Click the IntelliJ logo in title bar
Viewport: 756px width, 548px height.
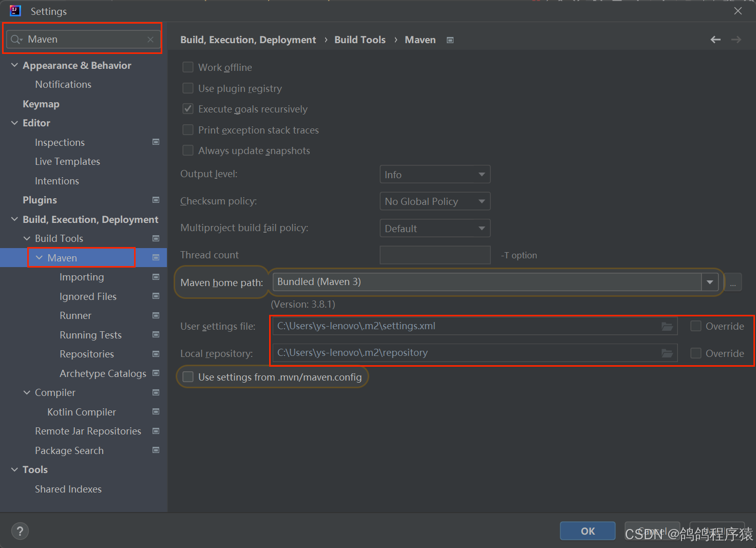click(x=15, y=11)
